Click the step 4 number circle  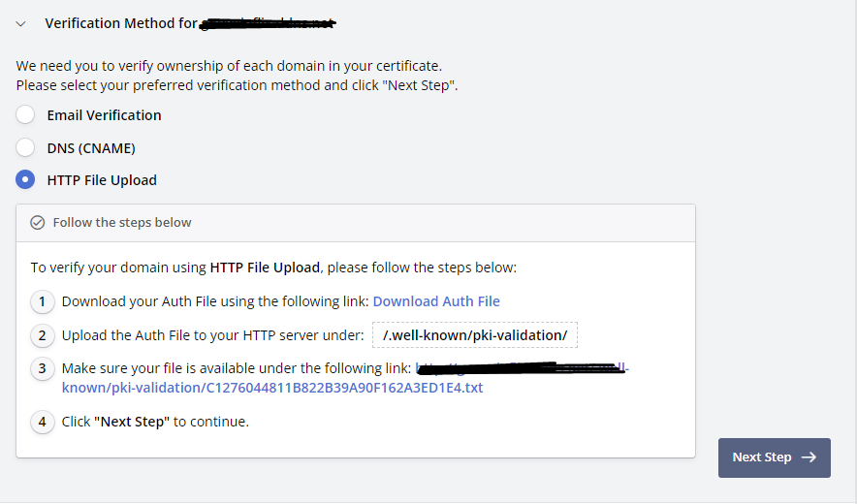click(x=42, y=423)
